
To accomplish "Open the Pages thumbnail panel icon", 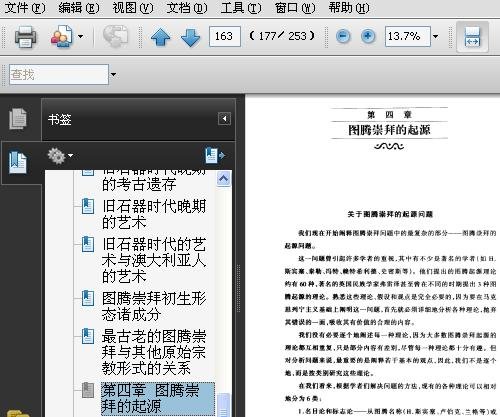I will click(18, 119).
